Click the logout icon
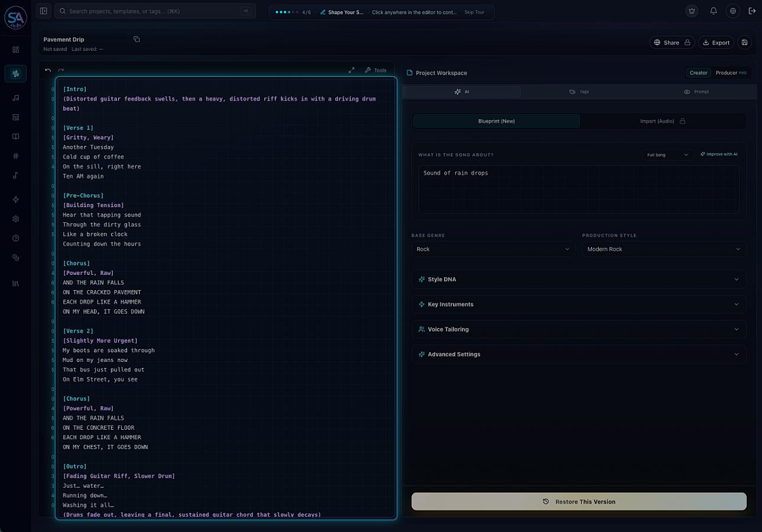The width and height of the screenshot is (762, 532). tap(752, 11)
